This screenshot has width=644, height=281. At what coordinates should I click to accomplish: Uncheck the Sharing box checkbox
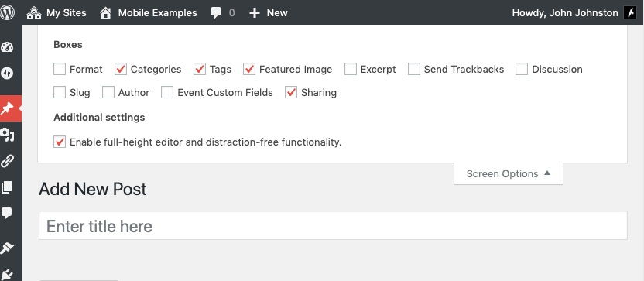click(x=291, y=92)
